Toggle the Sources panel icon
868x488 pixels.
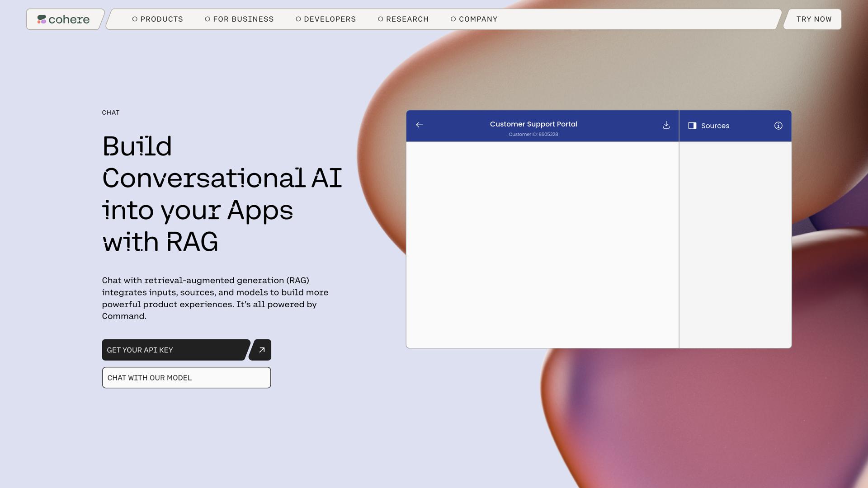[x=692, y=126]
